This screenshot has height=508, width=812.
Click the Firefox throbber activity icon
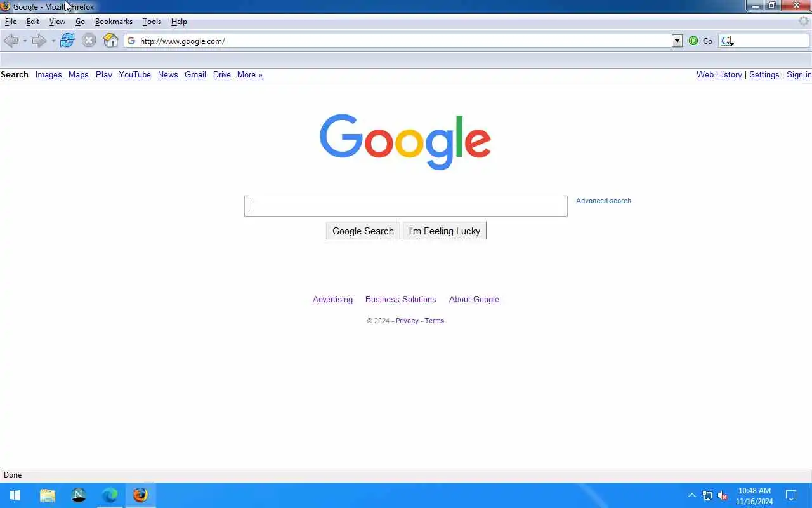click(x=804, y=22)
